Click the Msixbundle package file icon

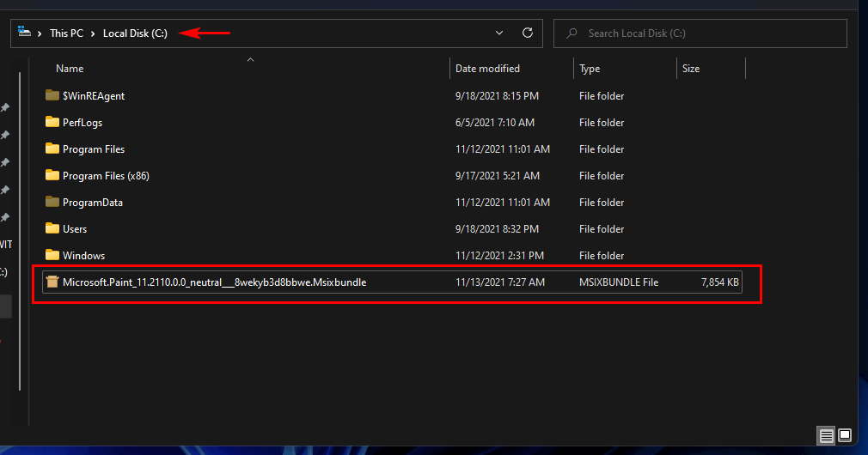[x=52, y=282]
